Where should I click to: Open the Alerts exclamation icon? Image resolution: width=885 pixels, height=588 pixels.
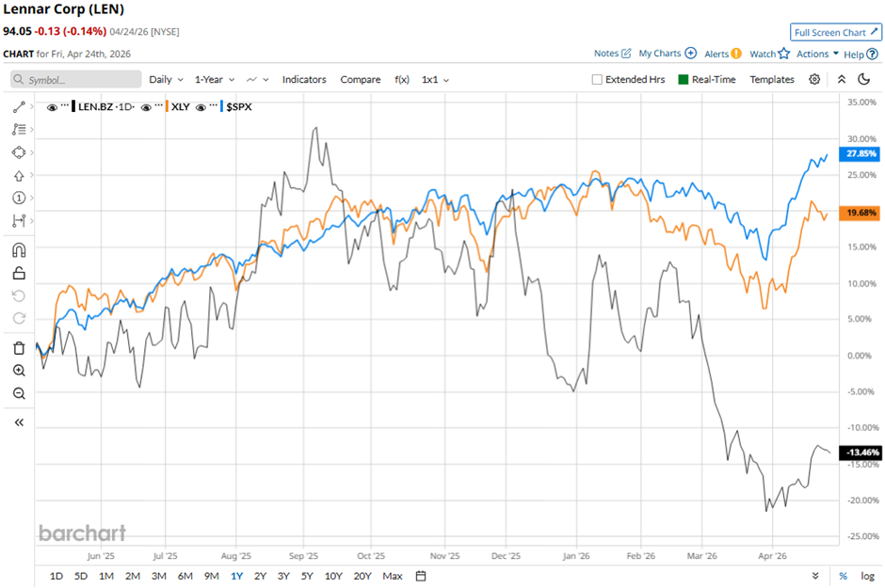pos(736,54)
